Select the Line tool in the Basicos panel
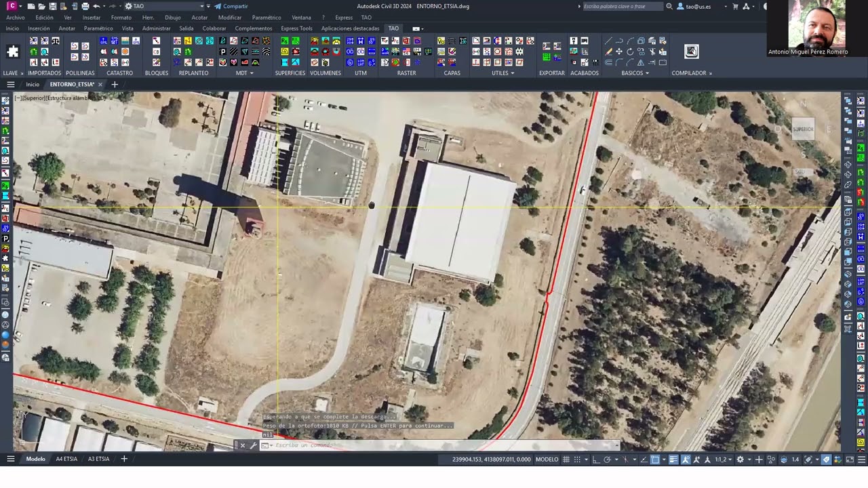The image size is (868, 488). pyautogui.click(x=608, y=41)
